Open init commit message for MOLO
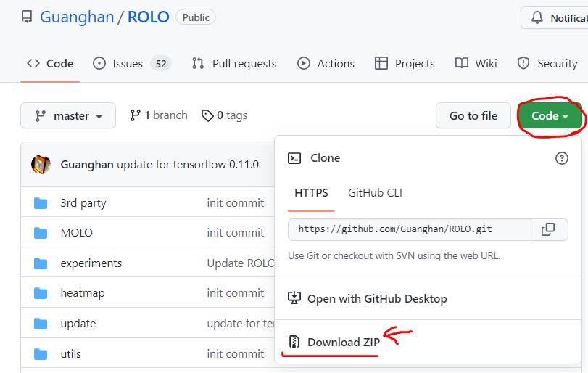The width and height of the screenshot is (588, 373). pos(236,233)
